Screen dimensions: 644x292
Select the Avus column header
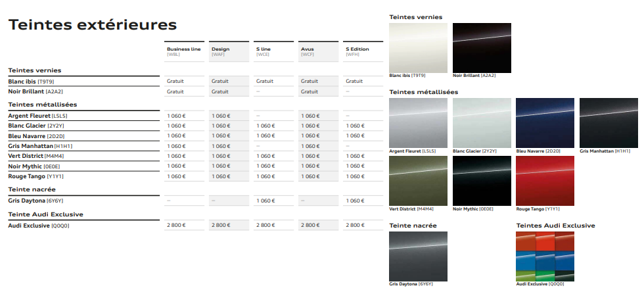click(x=318, y=51)
